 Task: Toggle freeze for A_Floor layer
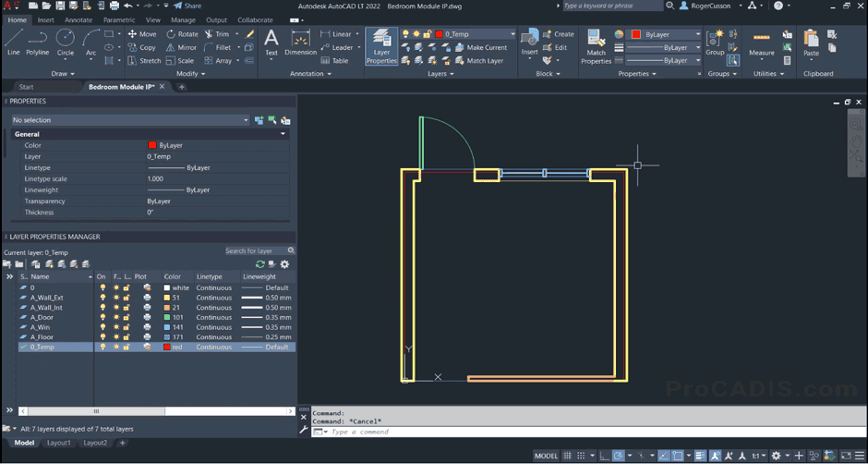click(x=116, y=337)
